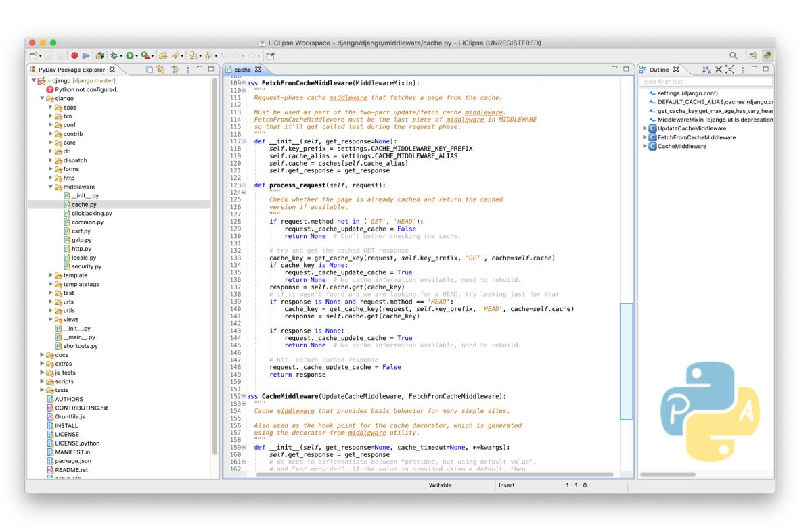812x528 pixels.
Task: Click the blue play arrow toolbar icon
Action: 86,55
